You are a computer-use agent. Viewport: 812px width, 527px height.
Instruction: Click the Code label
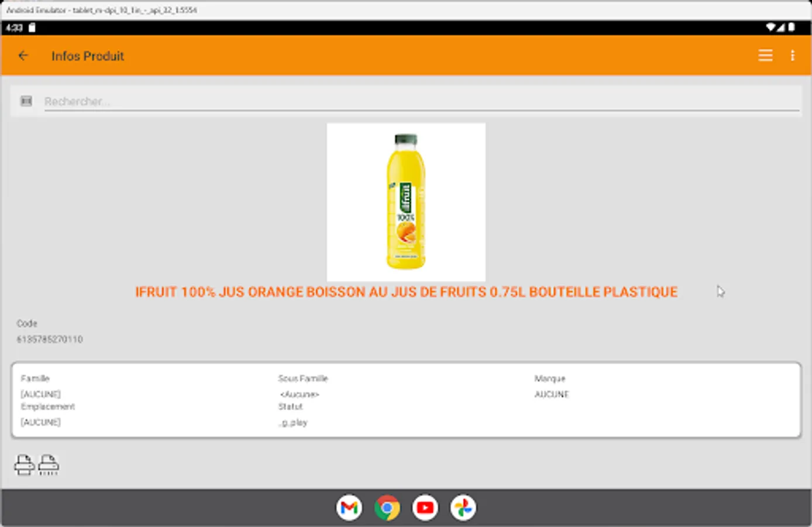(x=27, y=323)
